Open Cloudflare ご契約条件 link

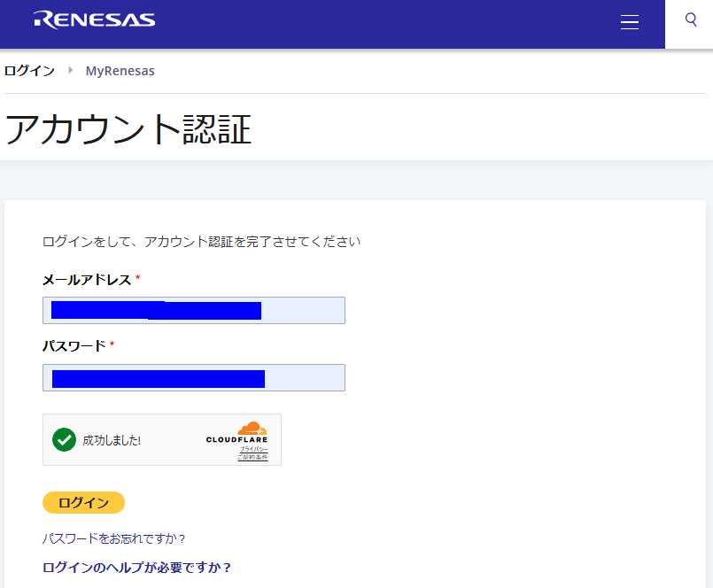[x=252, y=457]
